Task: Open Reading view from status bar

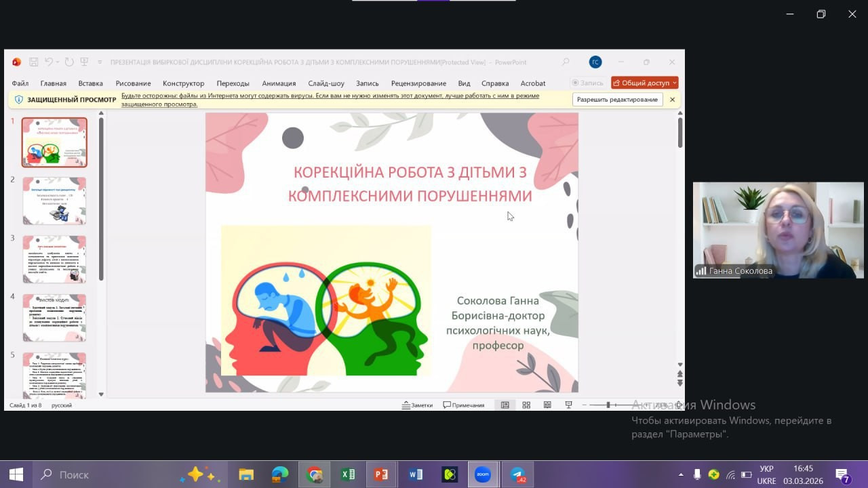Action: [x=547, y=405]
